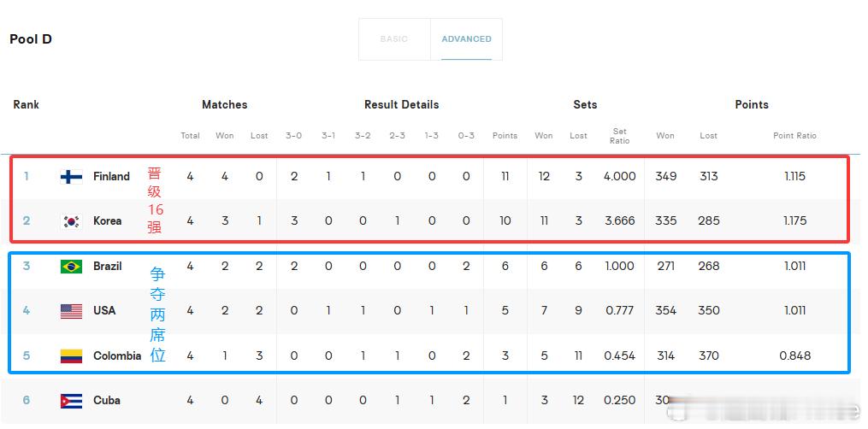The width and height of the screenshot is (868, 429).
Task: Click the Korea flag icon
Action: pyautogui.click(x=72, y=221)
